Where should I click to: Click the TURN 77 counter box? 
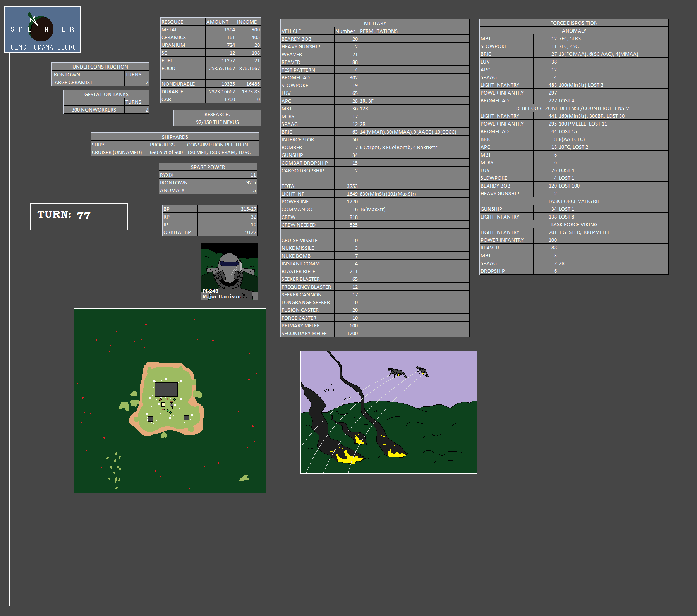(x=79, y=217)
